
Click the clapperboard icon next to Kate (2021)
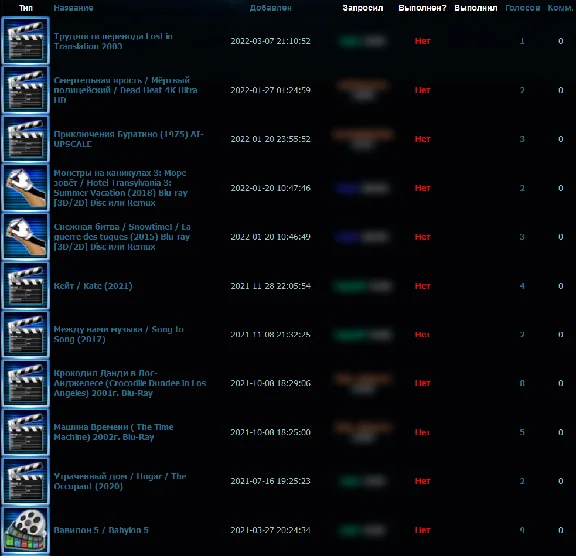[x=25, y=286]
